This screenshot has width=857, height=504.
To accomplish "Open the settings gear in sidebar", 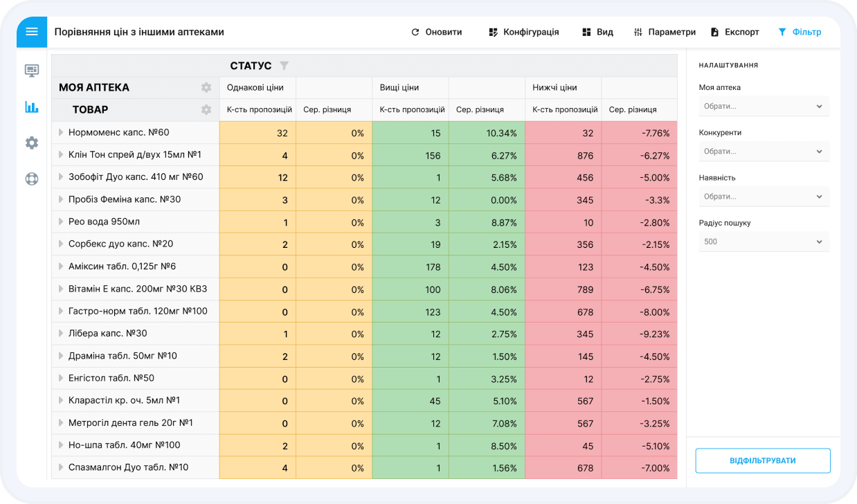I will point(32,143).
